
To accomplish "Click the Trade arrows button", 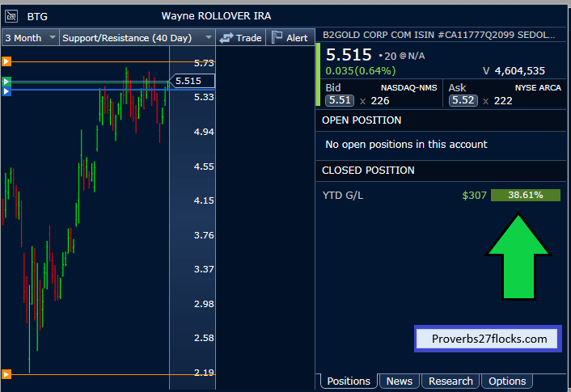I will click(240, 37).
